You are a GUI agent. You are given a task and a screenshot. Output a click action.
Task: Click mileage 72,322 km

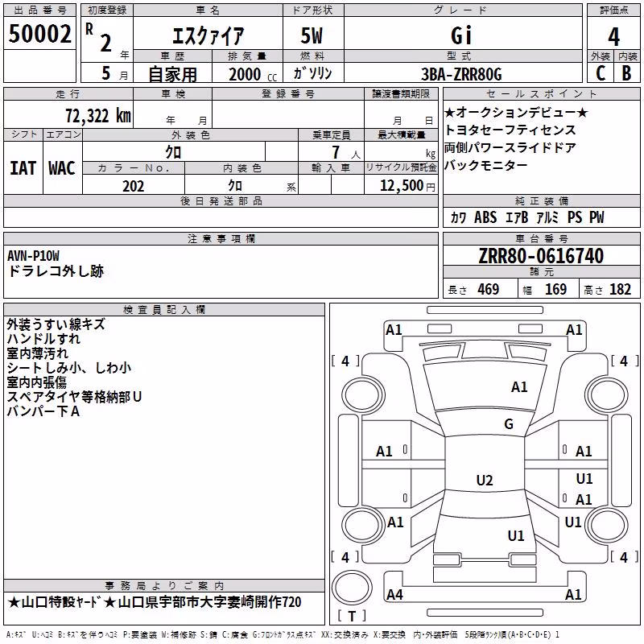[98, 116]
